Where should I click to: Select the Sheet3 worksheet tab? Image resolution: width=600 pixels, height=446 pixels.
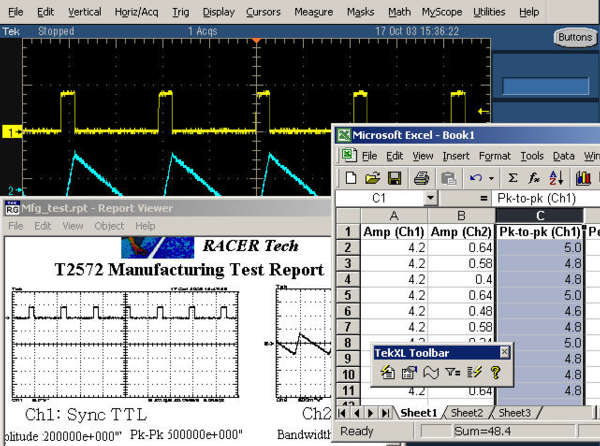point(514,413)
